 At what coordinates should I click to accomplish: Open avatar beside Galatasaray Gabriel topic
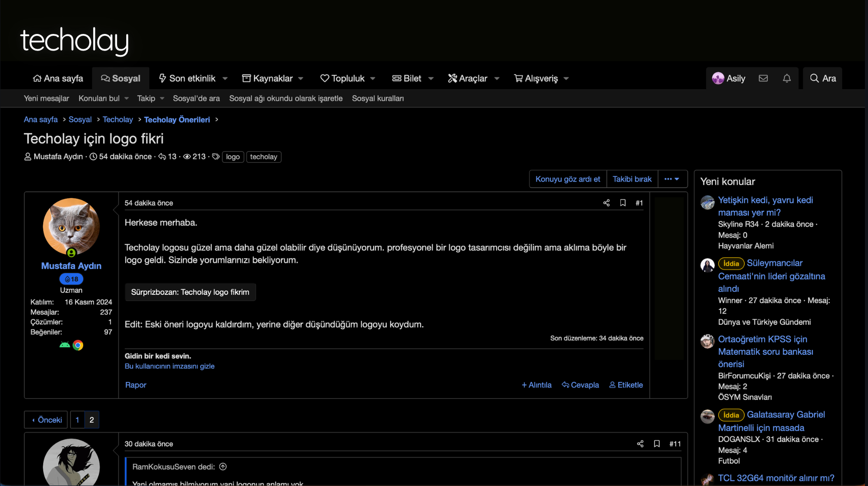(x=707, y=417)
